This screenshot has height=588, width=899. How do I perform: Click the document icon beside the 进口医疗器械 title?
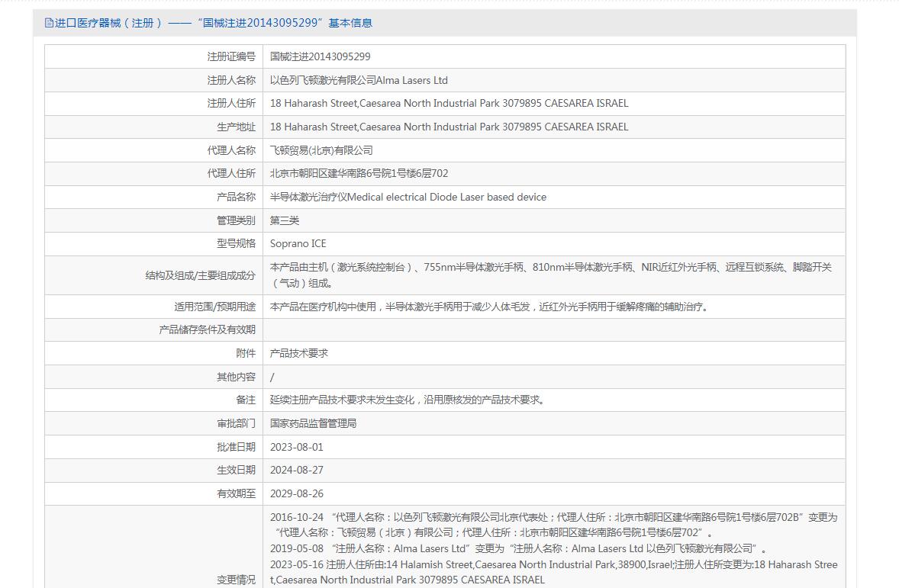pyautogui.click(x=49, y=23)
